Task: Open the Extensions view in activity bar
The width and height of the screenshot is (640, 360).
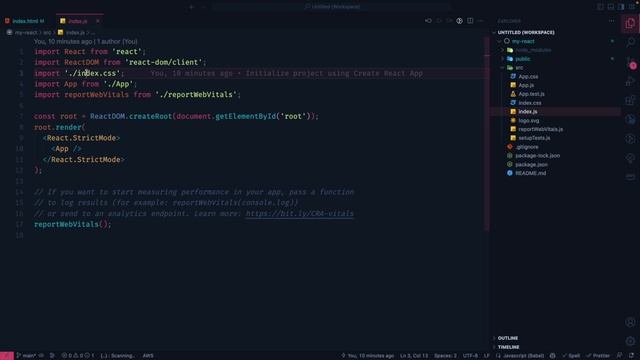Action: [630, 100]
